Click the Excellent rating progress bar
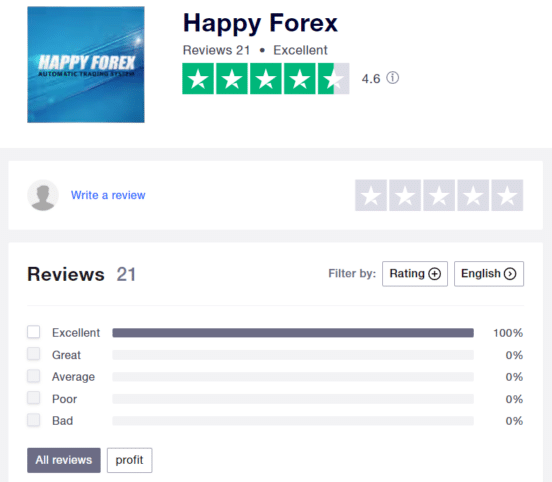Screen dimensions: 552x482 click(x=293, y=333)
